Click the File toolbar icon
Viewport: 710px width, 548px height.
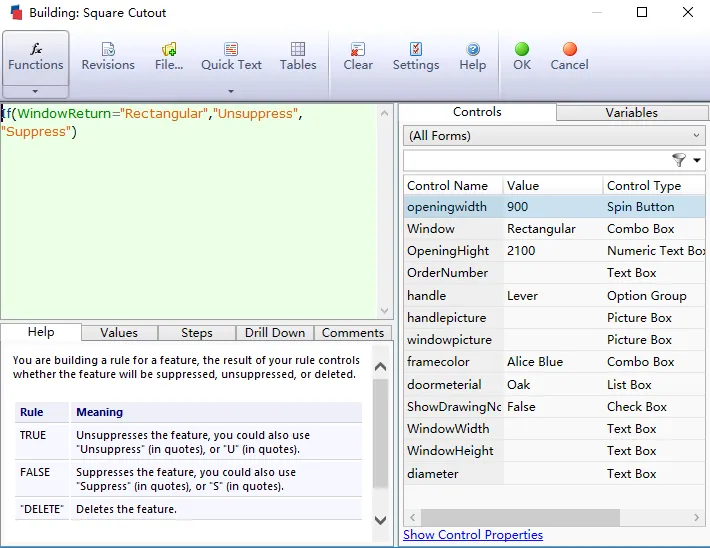[168, 57]
